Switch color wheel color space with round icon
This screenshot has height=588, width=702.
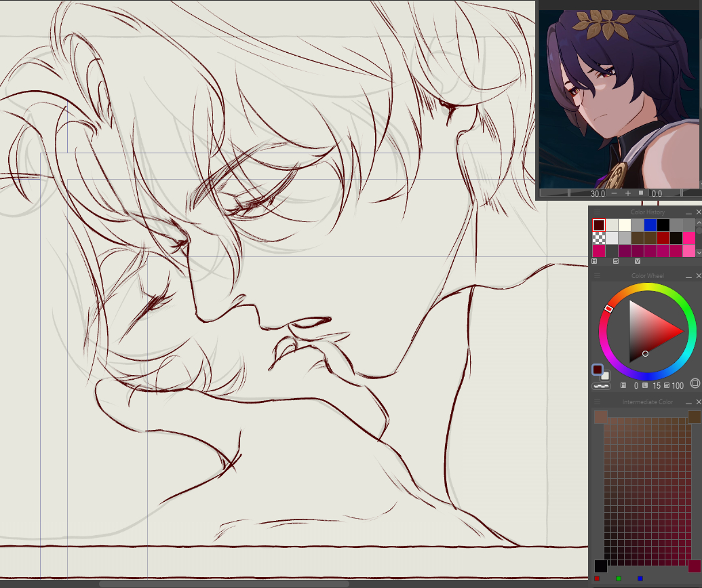point(695,383)
